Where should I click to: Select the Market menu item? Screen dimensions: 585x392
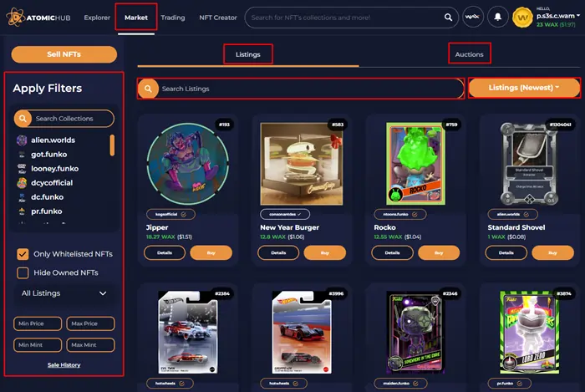click(x=136, y=18)
